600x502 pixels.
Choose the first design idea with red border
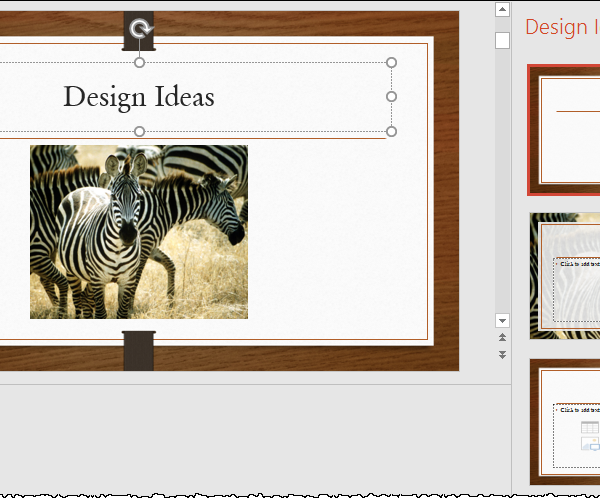[x=564, y=130]
